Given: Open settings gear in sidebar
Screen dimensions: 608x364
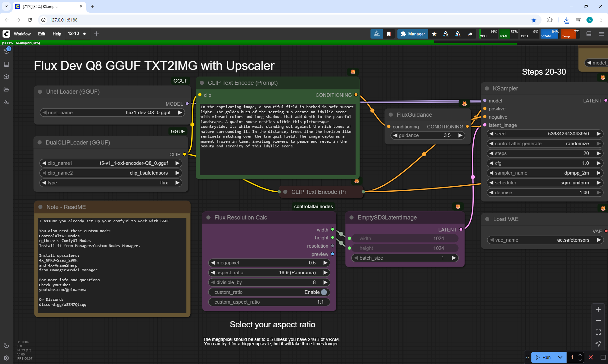Looking at the screenshot, I should point(6,358).
